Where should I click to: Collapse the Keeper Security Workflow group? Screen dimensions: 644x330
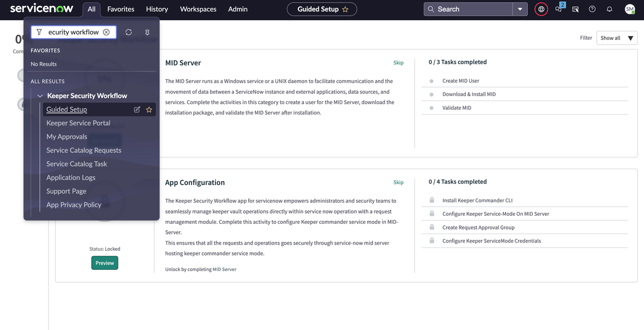pyautogui.click(x=40, y=96)
